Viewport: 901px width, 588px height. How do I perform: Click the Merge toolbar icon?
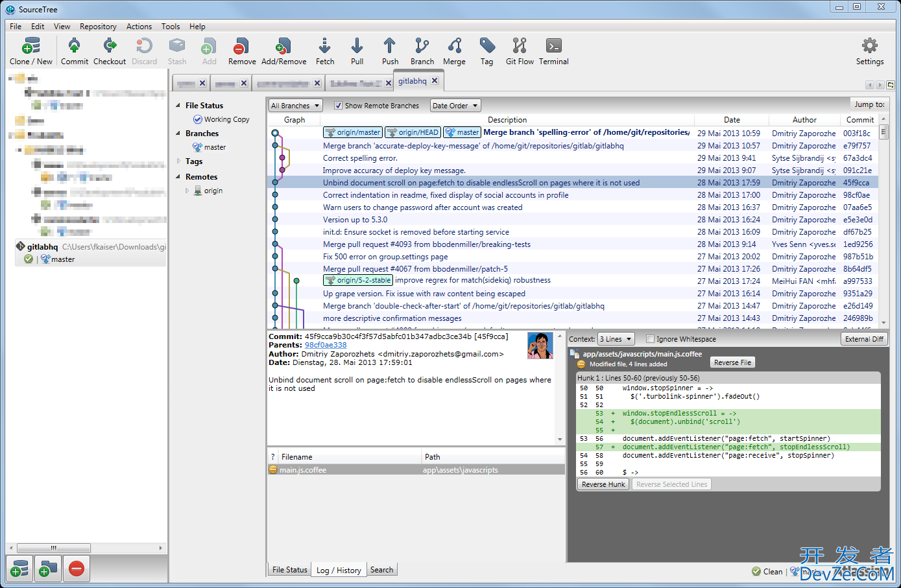point(454,51)
